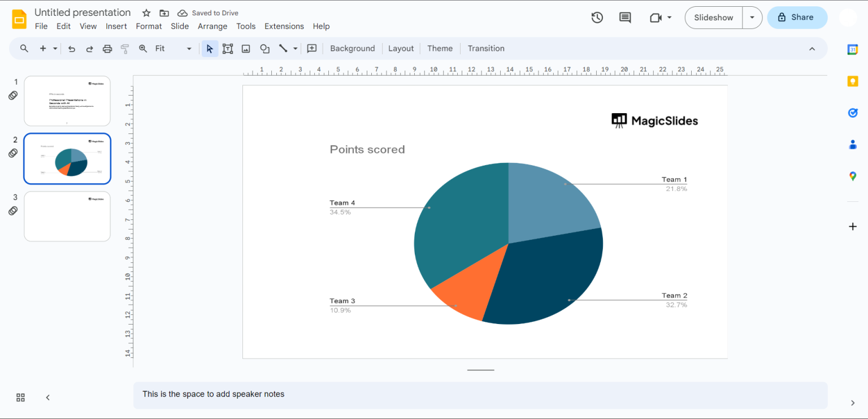Click the video camera meeting icon
The image size is (868, 419).
pos(656,18)
